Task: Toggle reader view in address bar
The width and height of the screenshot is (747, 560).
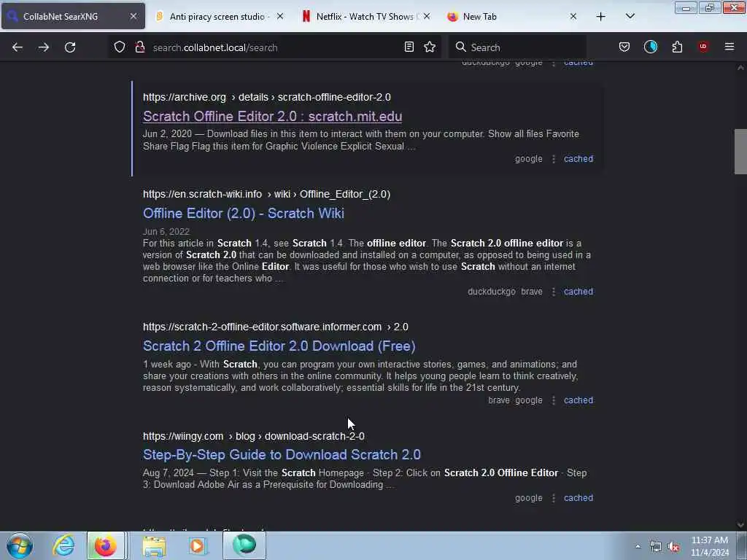Action: pyautogui.click(x=409, y=47)
